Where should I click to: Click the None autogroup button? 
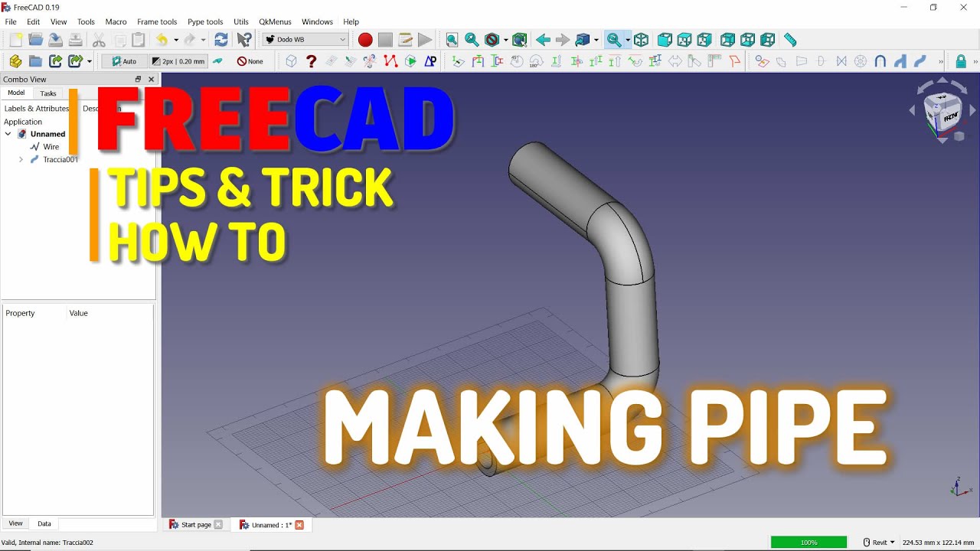[x=250, y=61]
